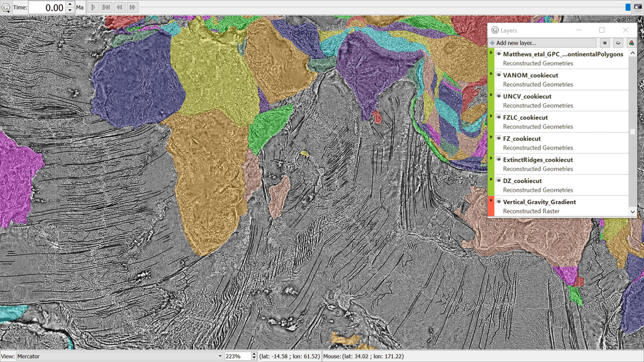Click the eye icon in the Layers panel header

pos(605,43)
